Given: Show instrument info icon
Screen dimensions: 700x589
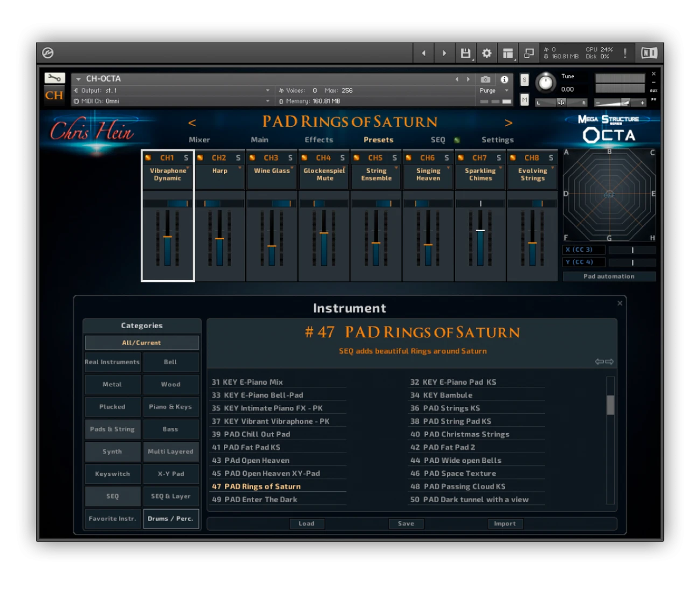Looking at the screenshot, I should (x=505, y=79).
